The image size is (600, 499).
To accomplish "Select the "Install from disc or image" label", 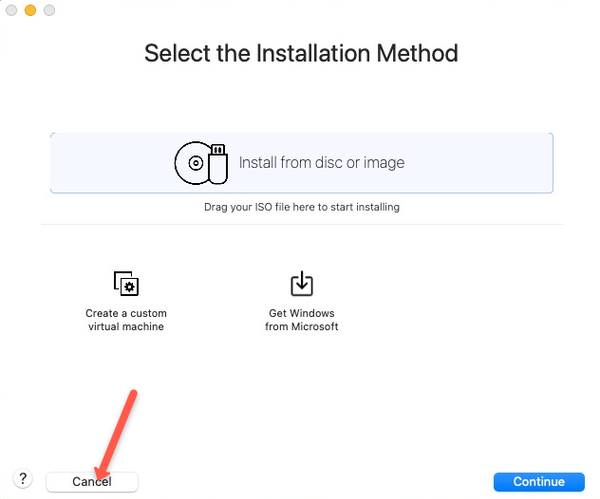I will [322, 163].
